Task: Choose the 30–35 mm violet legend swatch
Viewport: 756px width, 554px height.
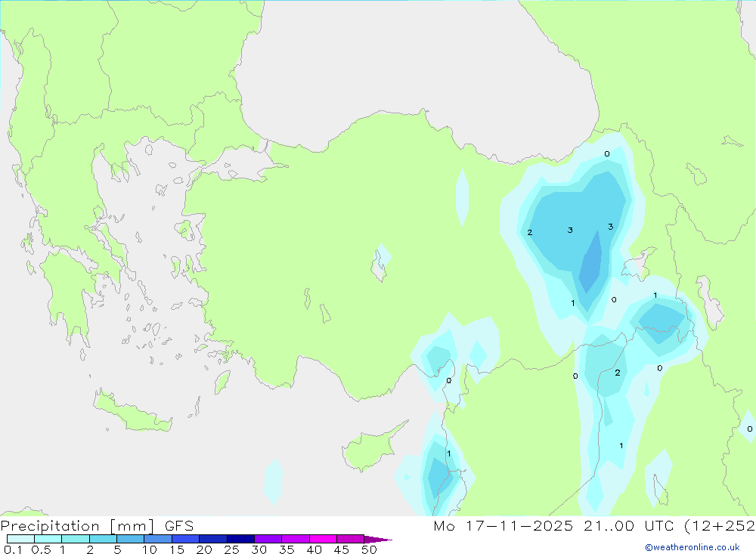Action: pyautogui.click(x=268, y=539)
